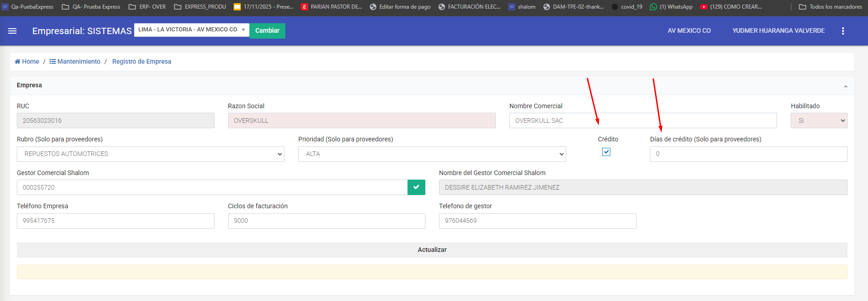868x301 pixels.
Task: Open the Prioridad ALTA dropdown
Action: coord(432,154)
